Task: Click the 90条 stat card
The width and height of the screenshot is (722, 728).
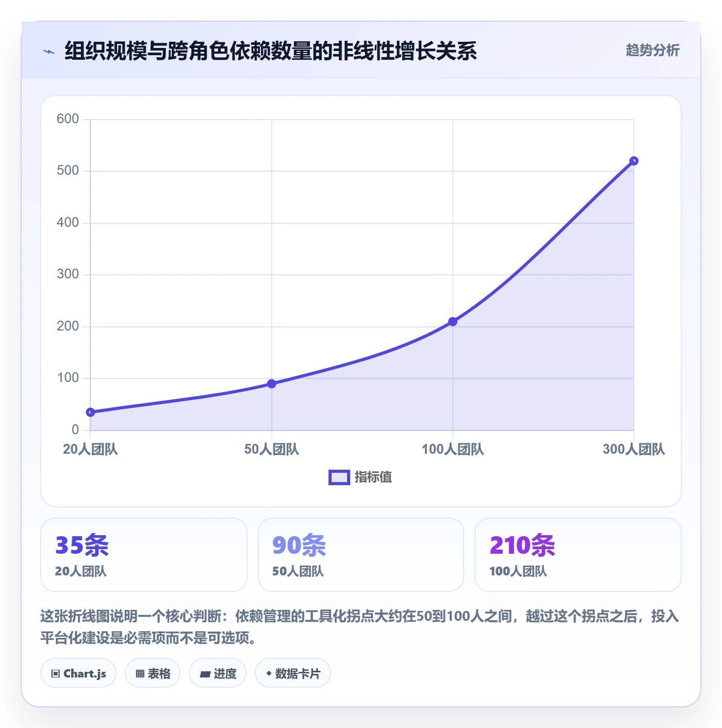Action: point(361,555)
